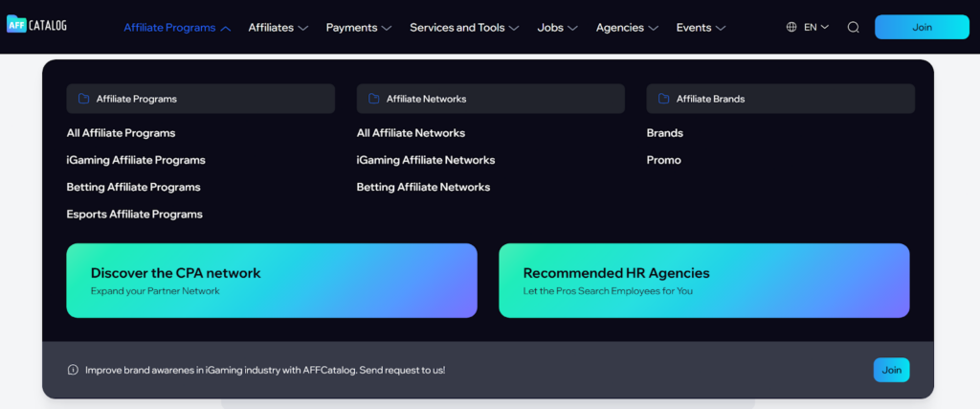This screenshot has height=409, width=980.
Task: Go to Betting Affiliate Networks
Action: (x=423, y=187)
